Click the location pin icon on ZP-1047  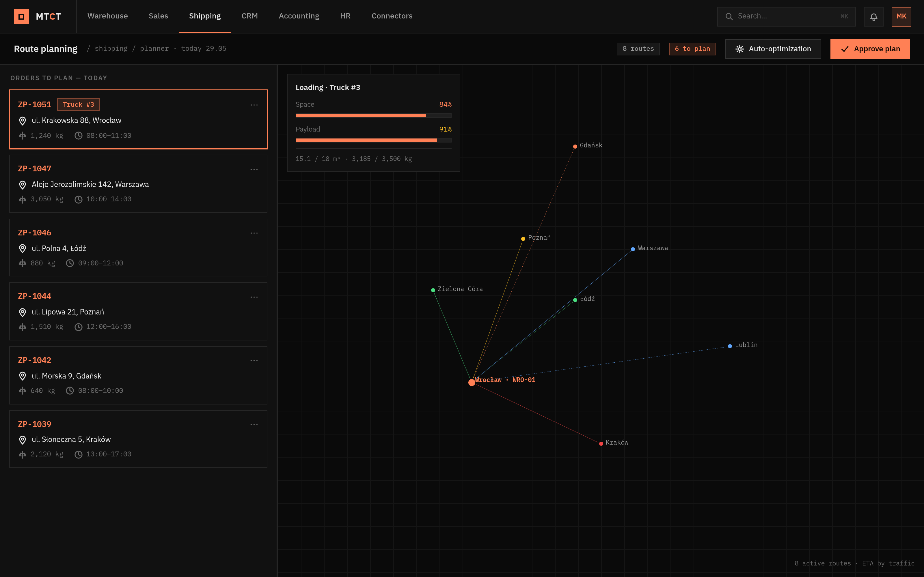click(x=23, y=185)
